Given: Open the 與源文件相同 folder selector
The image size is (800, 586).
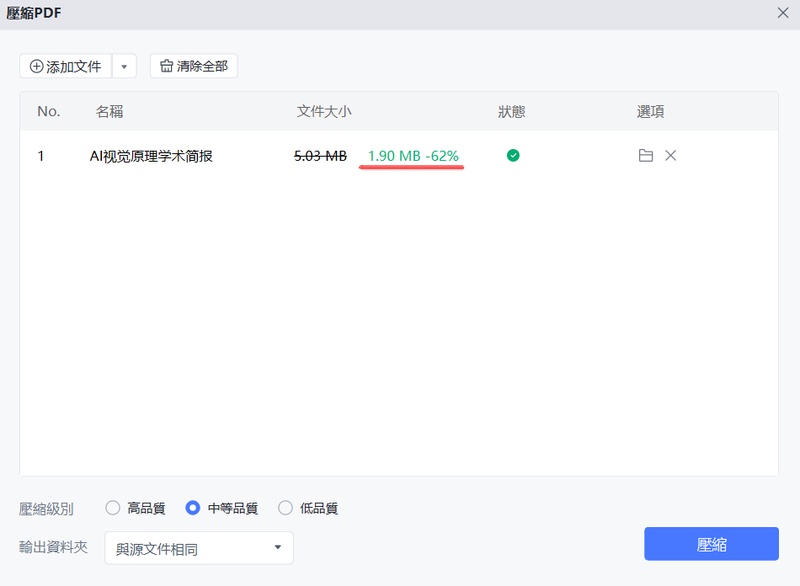Looking at the screenshot, I should pyautogui.click(x=197, y=547).
